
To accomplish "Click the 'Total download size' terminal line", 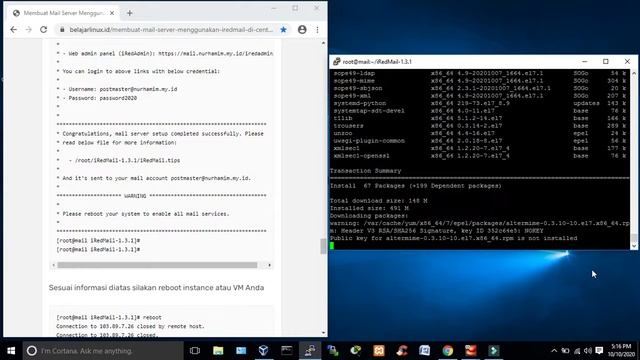I will click(x=378, y=201).
